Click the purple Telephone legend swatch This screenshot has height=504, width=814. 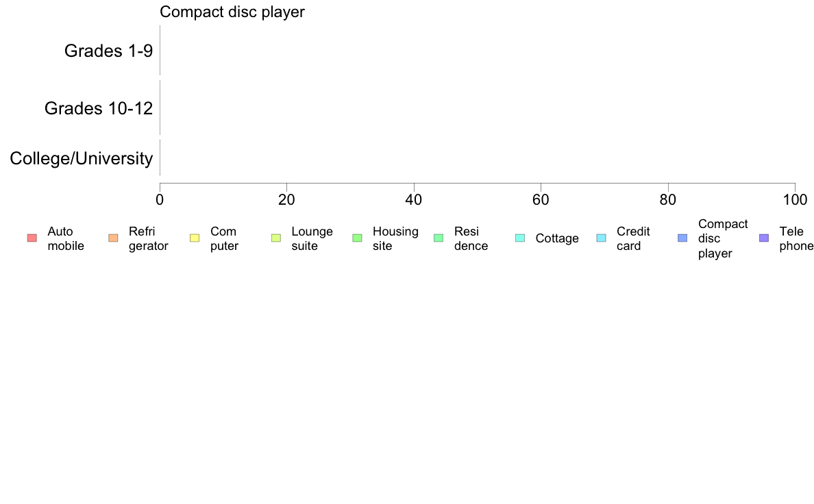(764, 238)
